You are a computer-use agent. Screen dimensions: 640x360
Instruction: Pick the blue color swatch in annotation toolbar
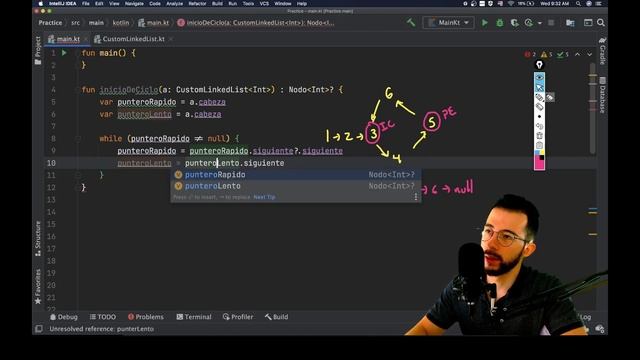tap(537, 153)
